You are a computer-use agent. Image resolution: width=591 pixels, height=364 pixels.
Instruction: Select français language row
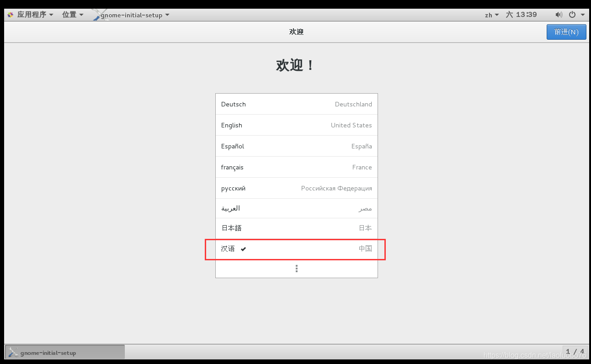[x=297, y=167]
